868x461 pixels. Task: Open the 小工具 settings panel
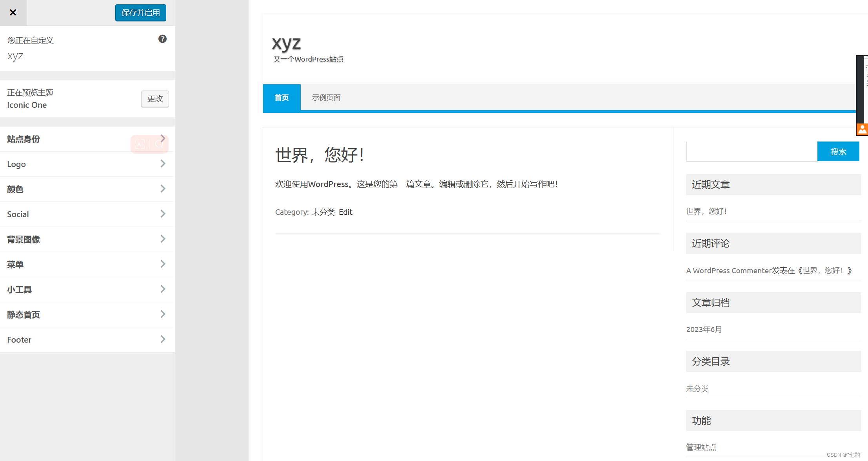click(x=87, y=289)
